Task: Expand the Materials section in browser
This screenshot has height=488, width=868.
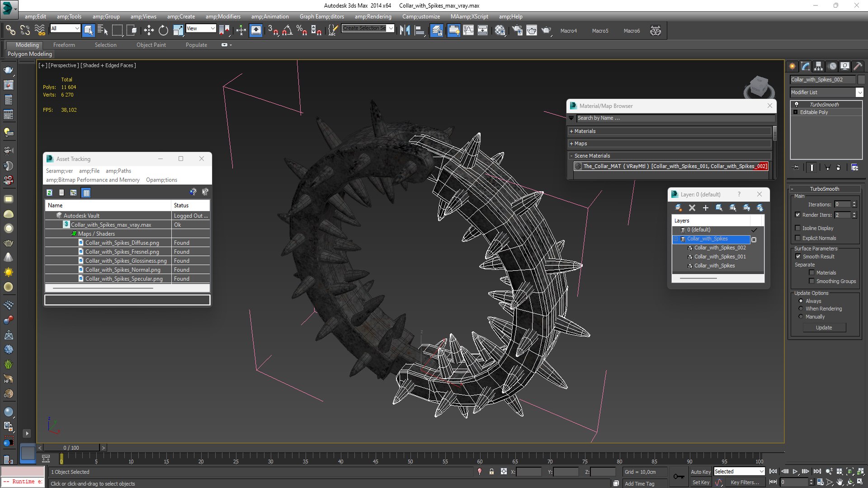Action: click(x=585, y=131)
